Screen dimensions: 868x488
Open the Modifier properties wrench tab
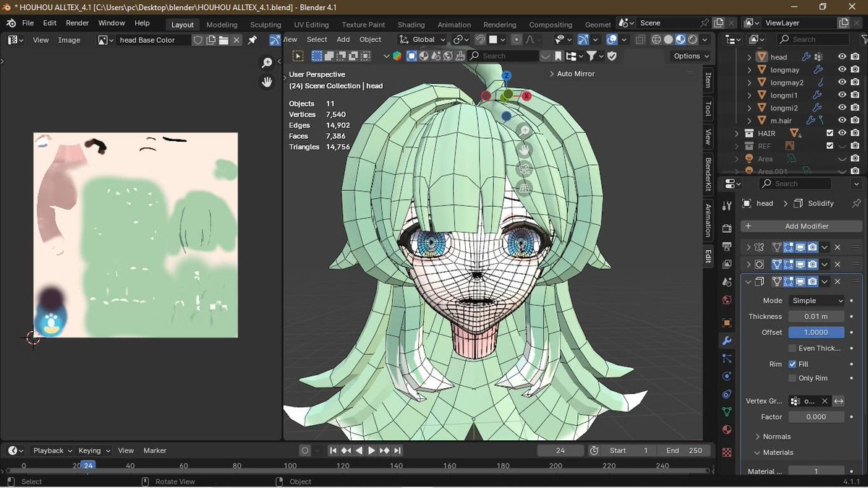[x=727, y=341]
